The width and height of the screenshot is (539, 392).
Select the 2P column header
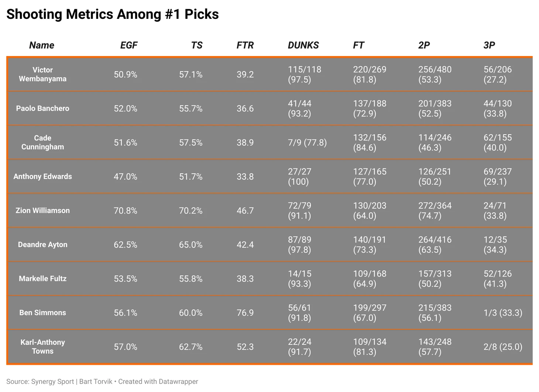click(x=424, y=45)
